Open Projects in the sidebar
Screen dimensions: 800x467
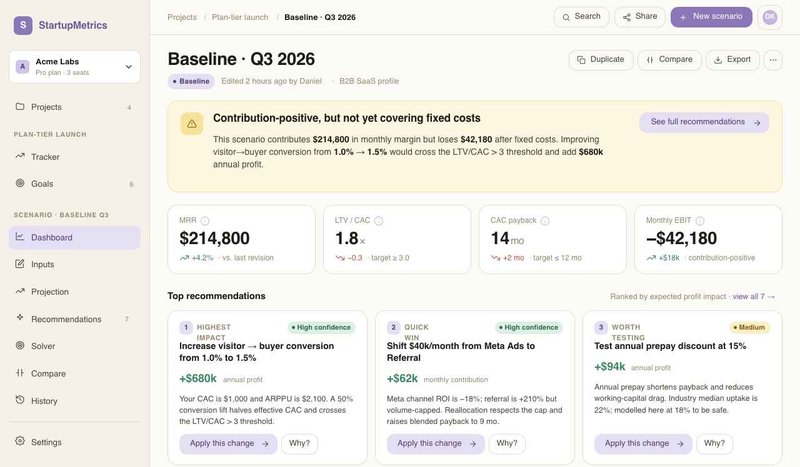(x=74, y=107)
